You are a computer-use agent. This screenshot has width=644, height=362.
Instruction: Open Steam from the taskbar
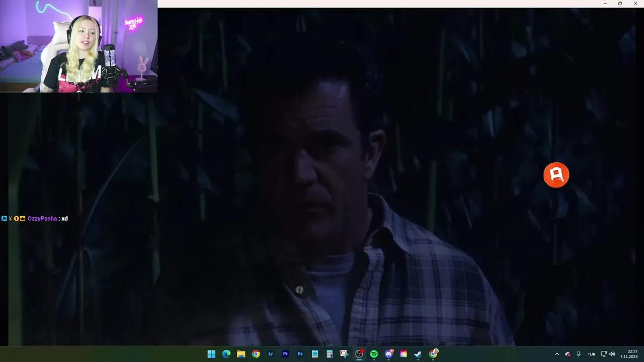tap(418, 354)
